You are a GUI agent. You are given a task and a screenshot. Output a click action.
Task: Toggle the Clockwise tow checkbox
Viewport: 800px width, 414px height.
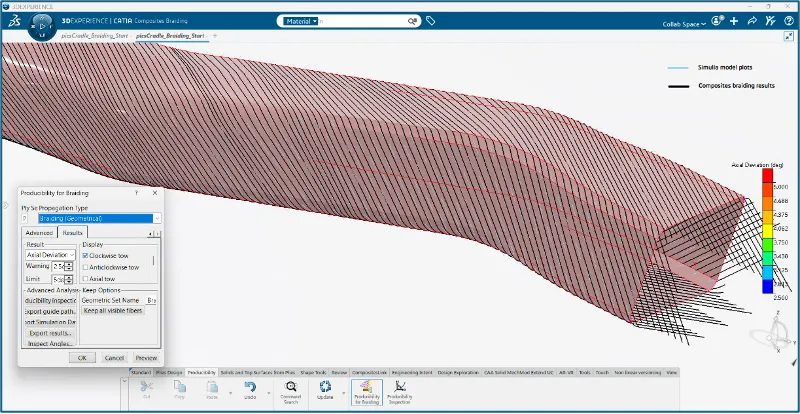tap(86, 256)
